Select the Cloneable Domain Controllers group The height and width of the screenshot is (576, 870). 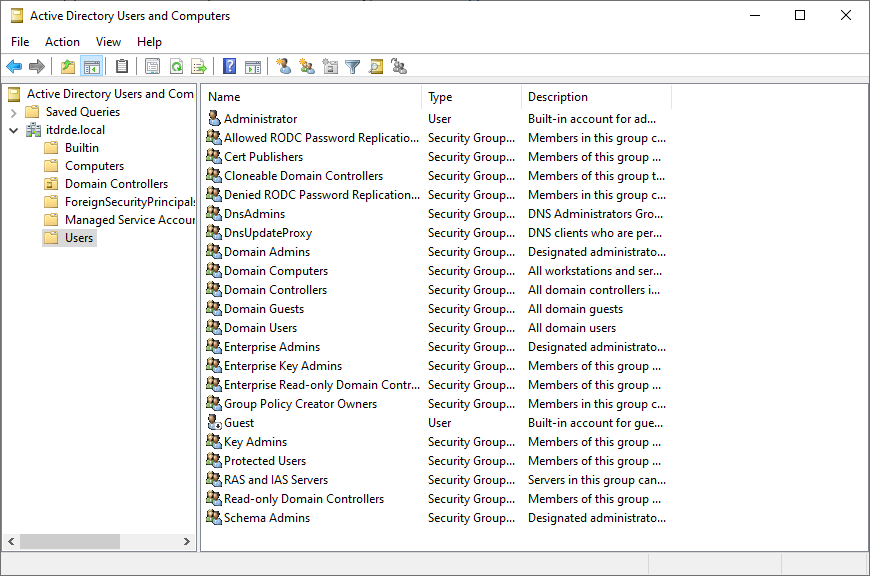tap(304, 175)
